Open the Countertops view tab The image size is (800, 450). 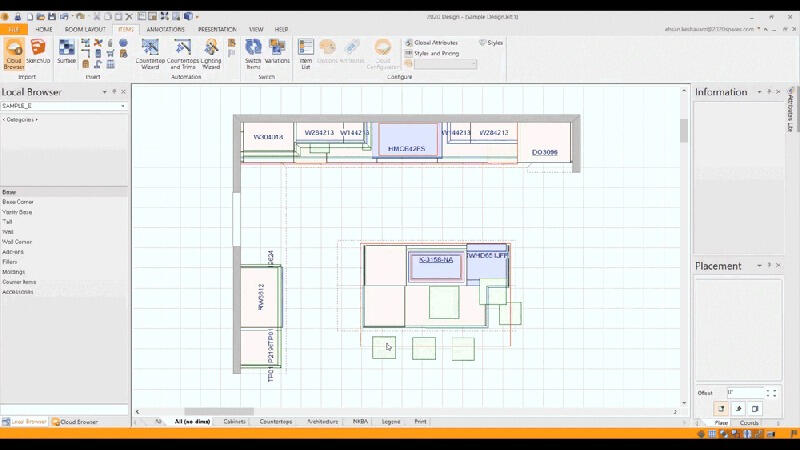(276, 422)
